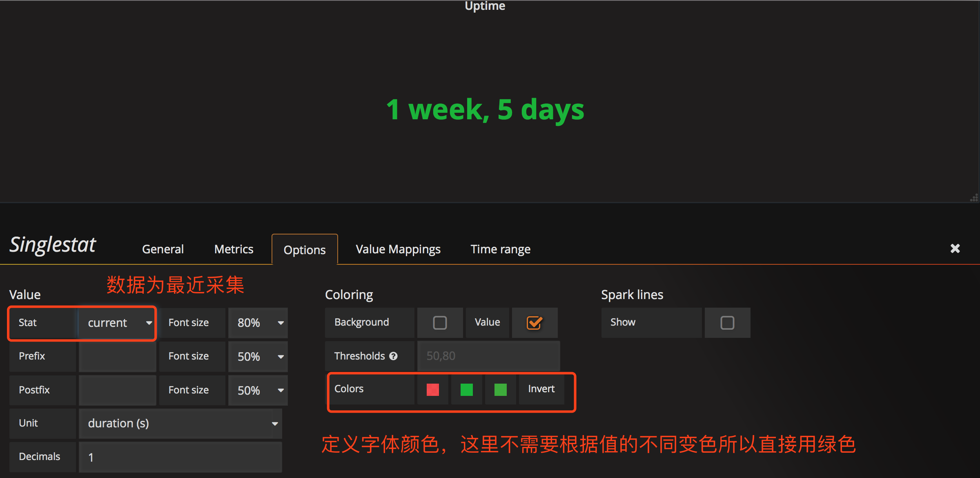This screenshot has height=478, width=980.
Task: Switch to the Metrics tab
Action: (x=234, y=249)
